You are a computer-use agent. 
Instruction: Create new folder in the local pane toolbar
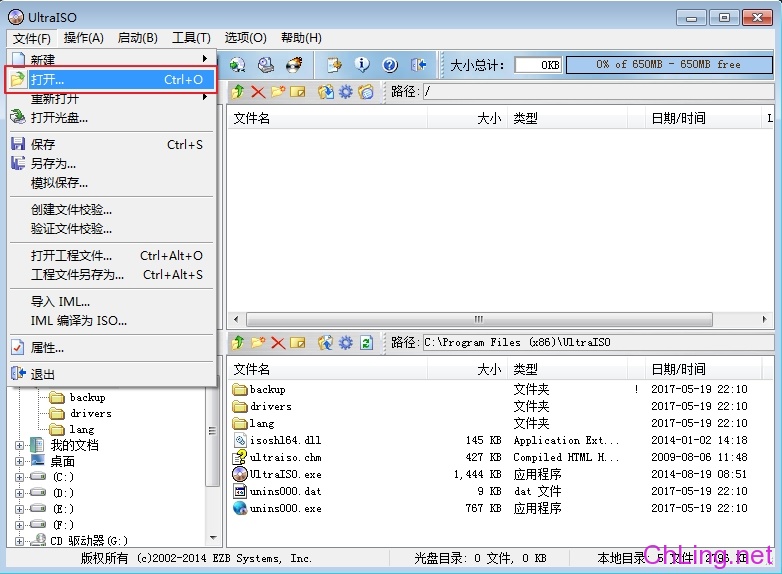pos(258,343)
